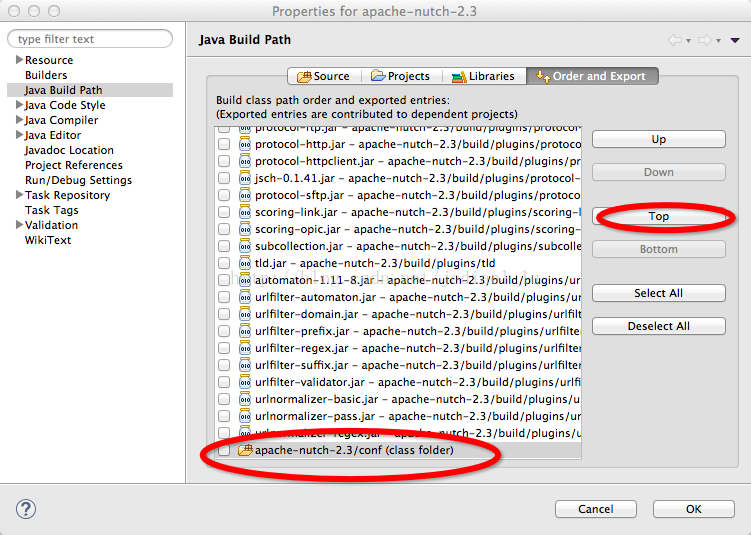Move selected entry with Up button
This screenshot has width=751, height=535.
pos(659,139)
